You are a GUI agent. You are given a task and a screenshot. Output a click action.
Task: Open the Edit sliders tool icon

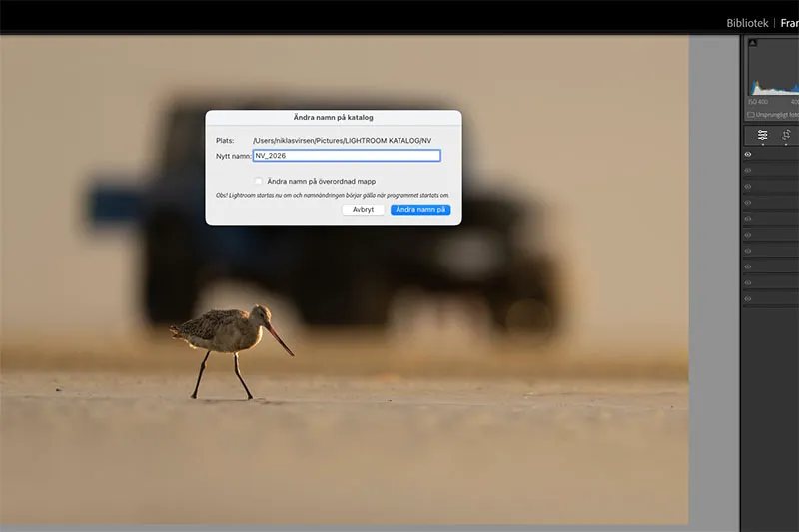pyautogui.click(x=762, y=135)
